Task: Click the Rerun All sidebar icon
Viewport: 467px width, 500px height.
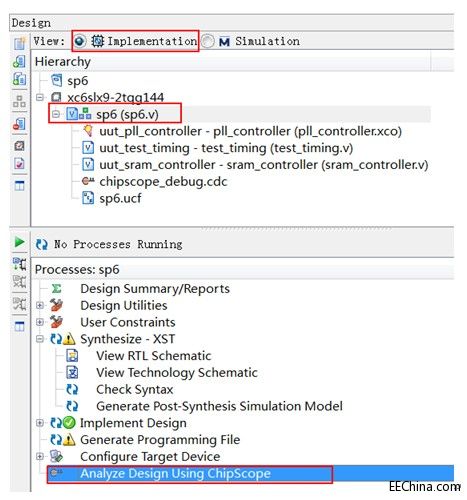Action: pos(19,282)
